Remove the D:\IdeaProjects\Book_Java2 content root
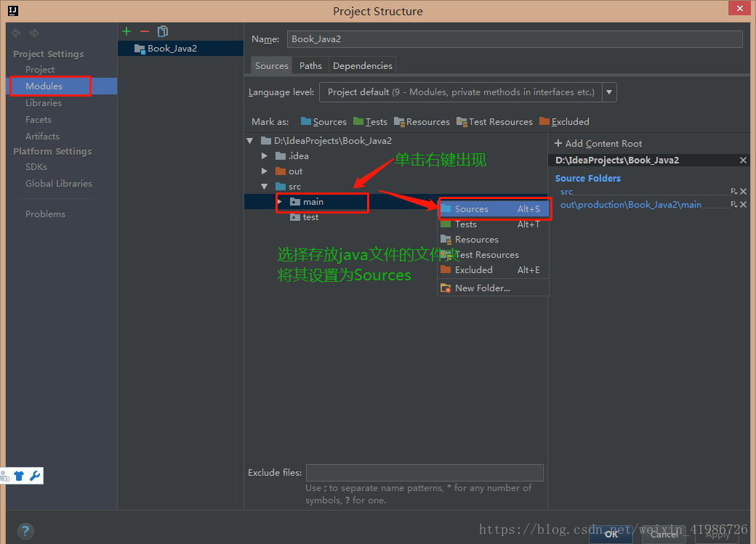The height and width of the screenshot is (544, 756). click(x=743, y=160)
